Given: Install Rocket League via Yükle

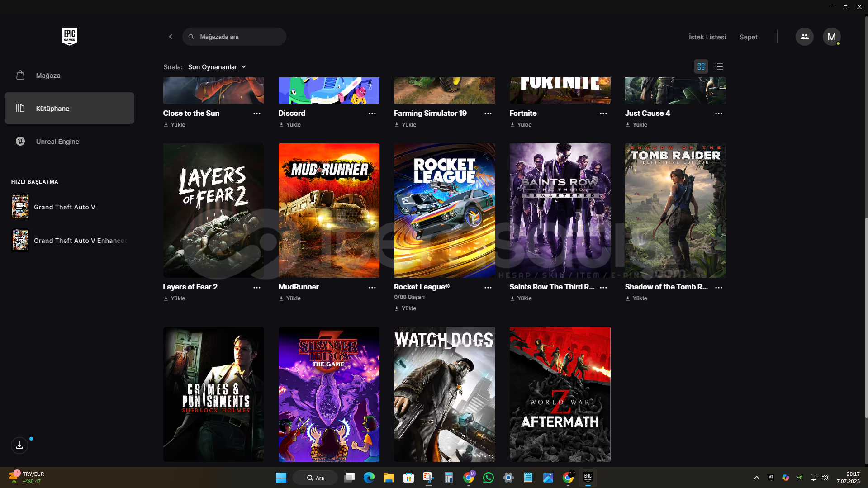Looking at the screenshot, I should (x=405, y=308).
